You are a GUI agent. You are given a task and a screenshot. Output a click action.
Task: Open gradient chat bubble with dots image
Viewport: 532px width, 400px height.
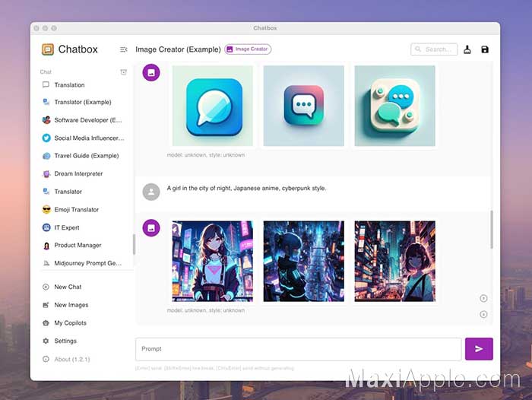click(x=304, y=106)
